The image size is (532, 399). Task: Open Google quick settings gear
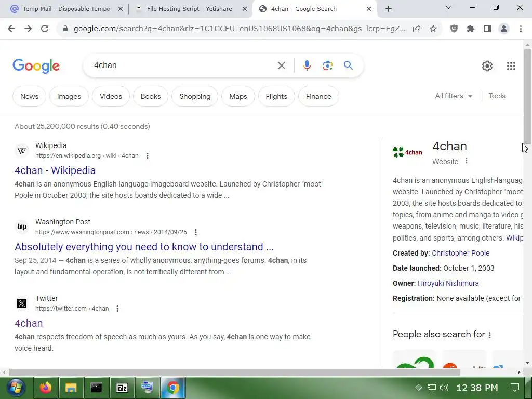tap(487, 66)
